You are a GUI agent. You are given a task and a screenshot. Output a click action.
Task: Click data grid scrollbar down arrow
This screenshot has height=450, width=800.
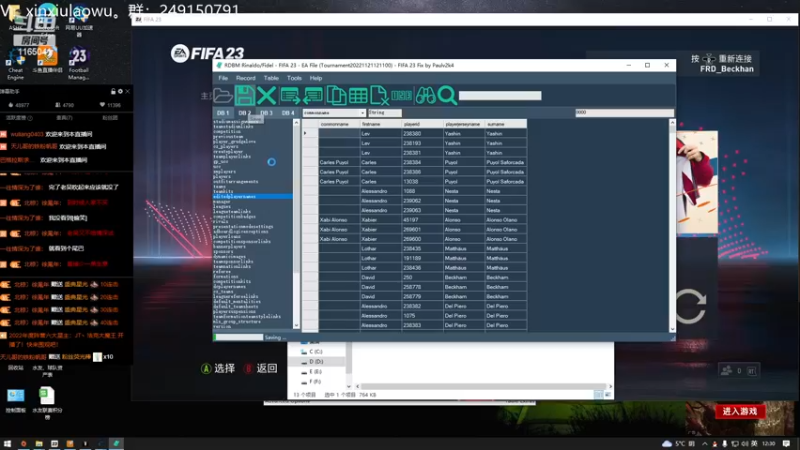click(x=672, y=329)
